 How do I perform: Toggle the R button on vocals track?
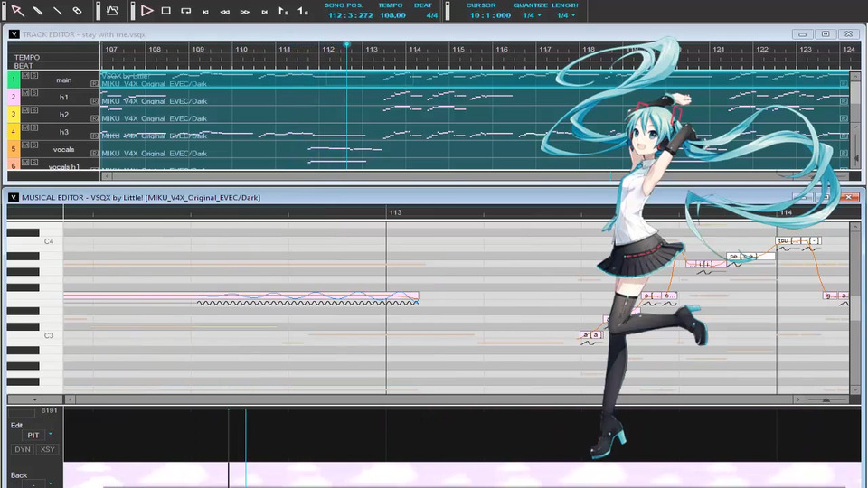pos(94,154)
